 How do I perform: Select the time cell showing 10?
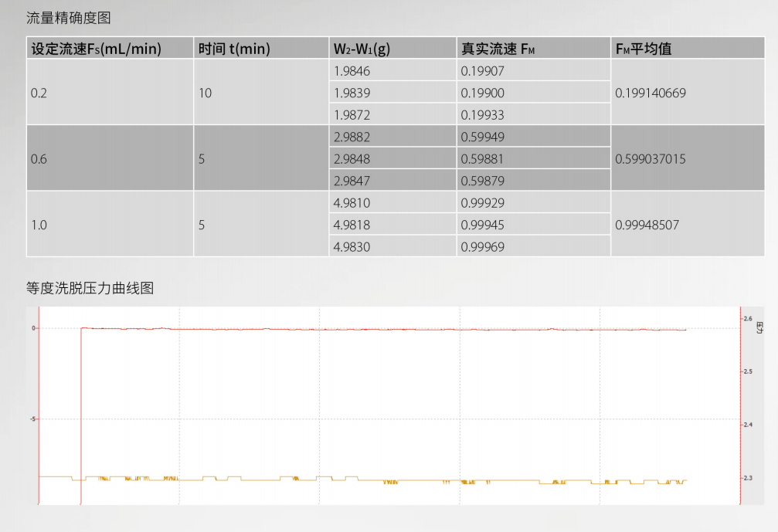205,93
